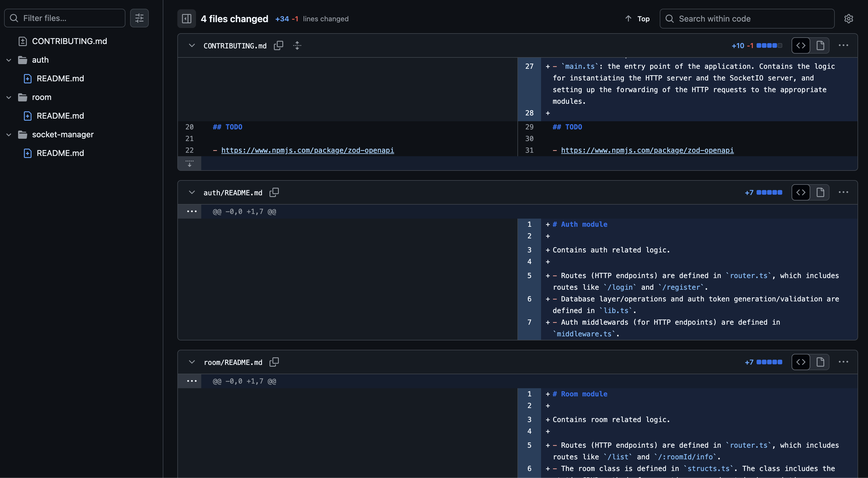Open more options for auth/README.md
This screenshot has height=478, width=868.
pyautogui.click(x=843, y=192)
